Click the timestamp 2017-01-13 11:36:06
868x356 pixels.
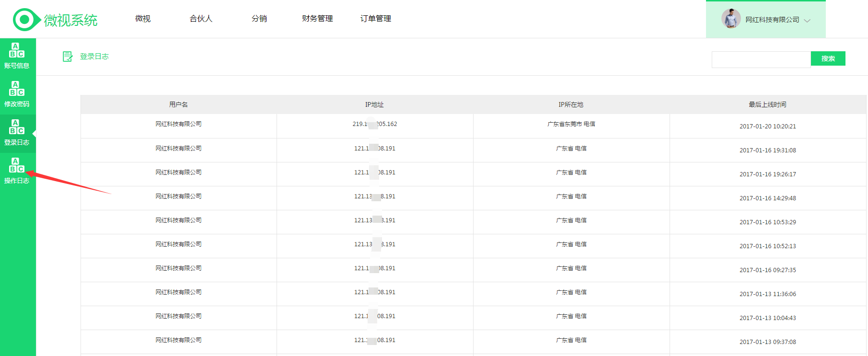768,294
